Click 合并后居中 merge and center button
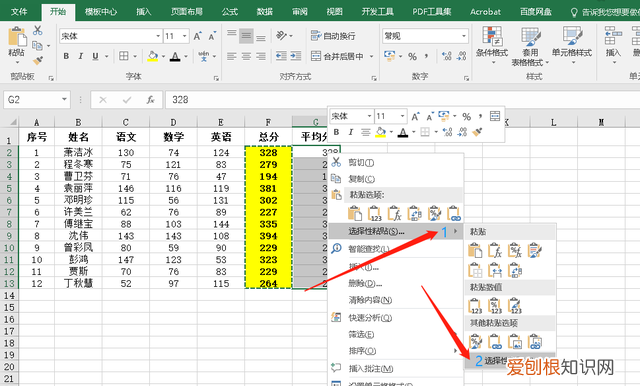This screenshot has width=640, height=386. tap(337, 56)
